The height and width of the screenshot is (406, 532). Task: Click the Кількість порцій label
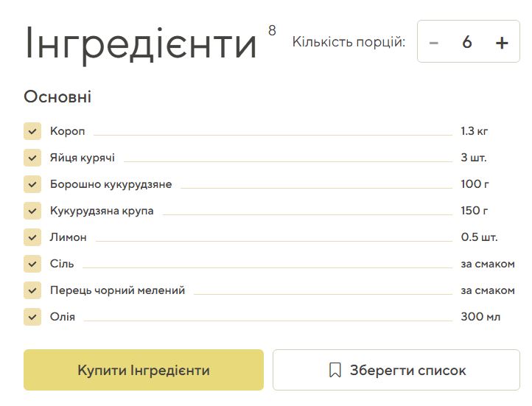coord(349,42)
